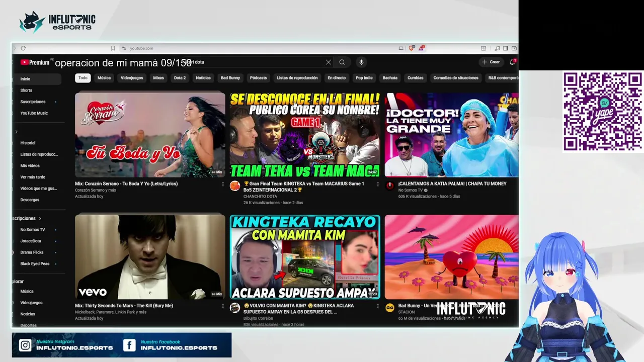Reload the page with the browser refresh icon

(x=23, y=48)
